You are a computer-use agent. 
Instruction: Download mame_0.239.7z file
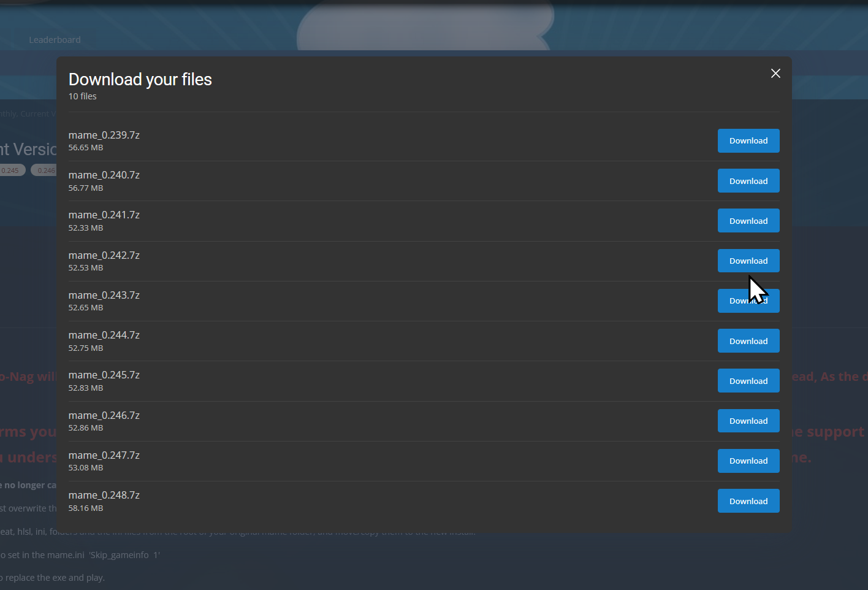748,140
